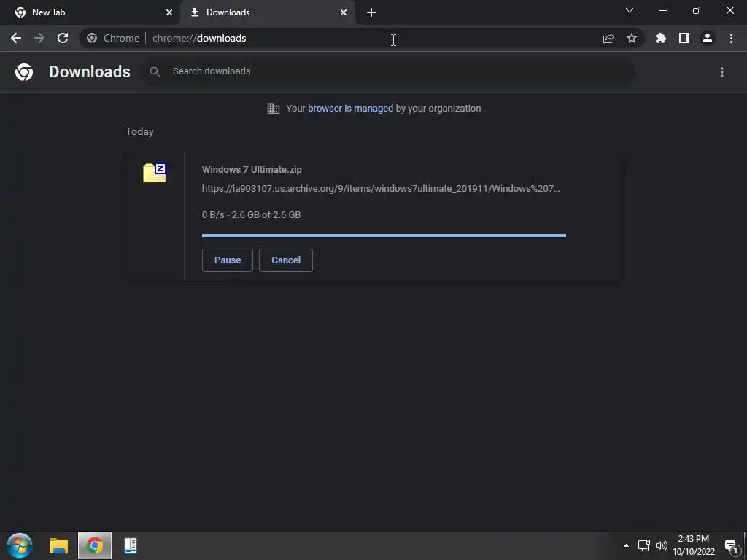Close the New Tab tab
The width and height of the screenshot is (747, 560).
click(x=169, y=12)
